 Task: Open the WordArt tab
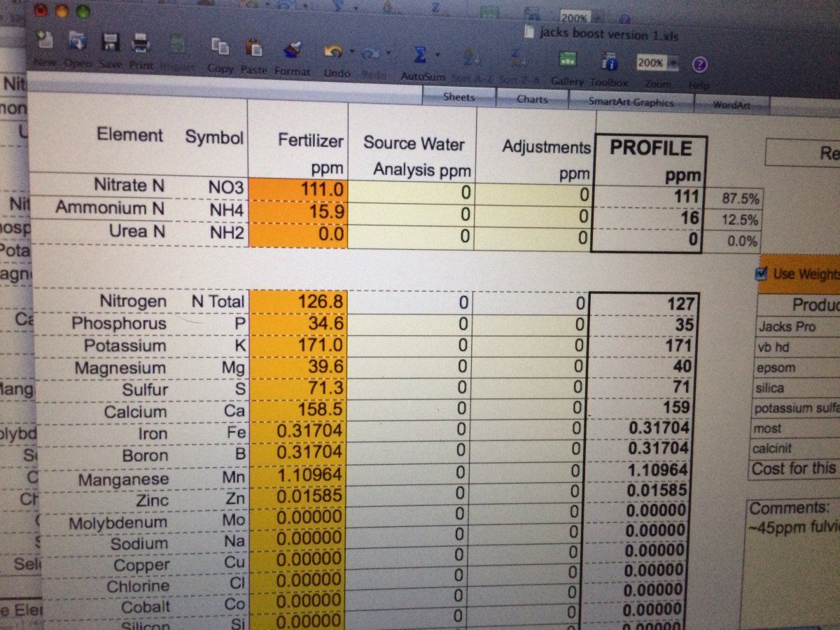pos(731,106)
